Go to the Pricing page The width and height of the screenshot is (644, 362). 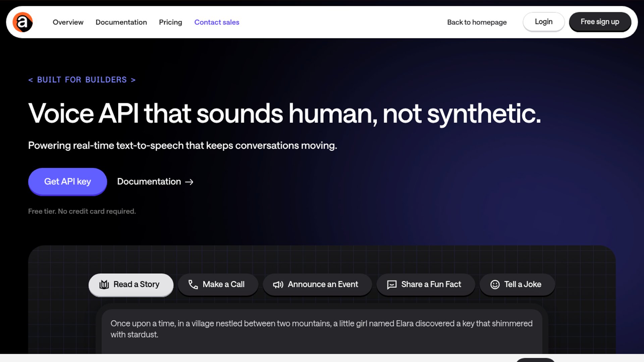point(170,22)
